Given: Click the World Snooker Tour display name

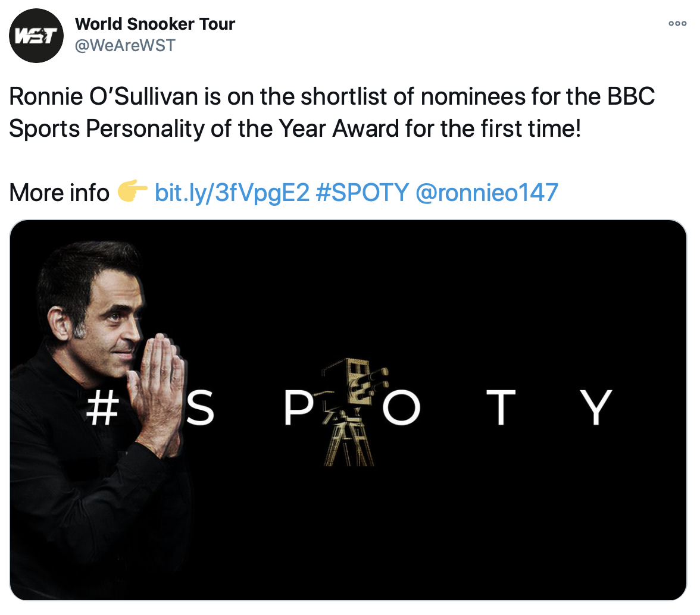Looking at the screenshot, I should pyautogui.click(x=155, y=24).
